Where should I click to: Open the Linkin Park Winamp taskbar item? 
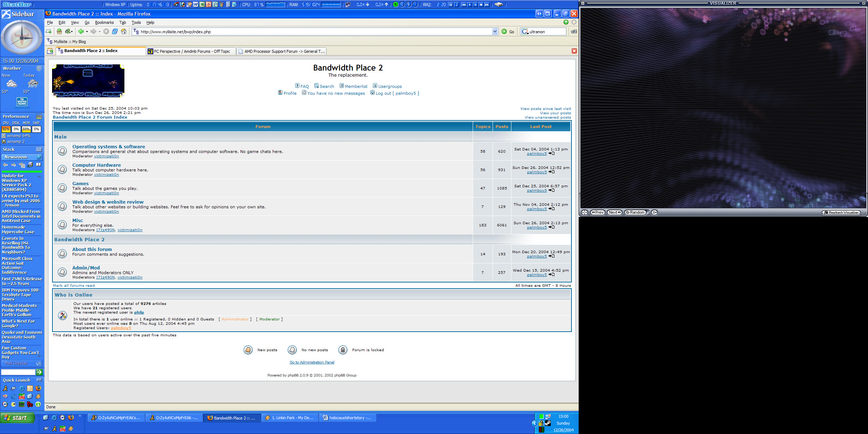(x=290, y=418)
